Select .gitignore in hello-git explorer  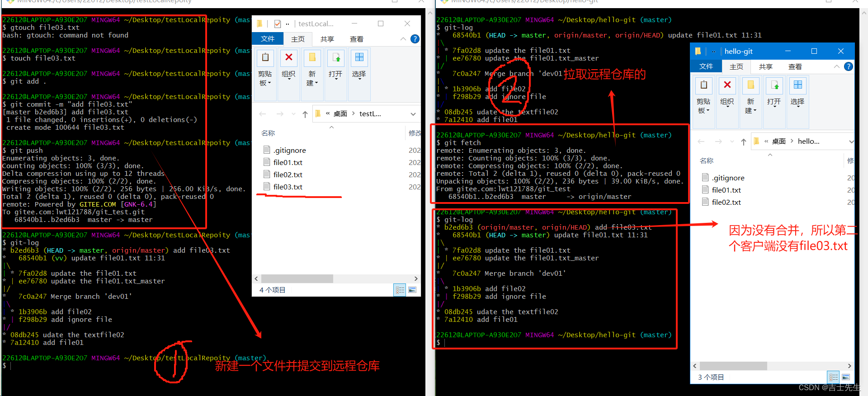coord(728,178)
